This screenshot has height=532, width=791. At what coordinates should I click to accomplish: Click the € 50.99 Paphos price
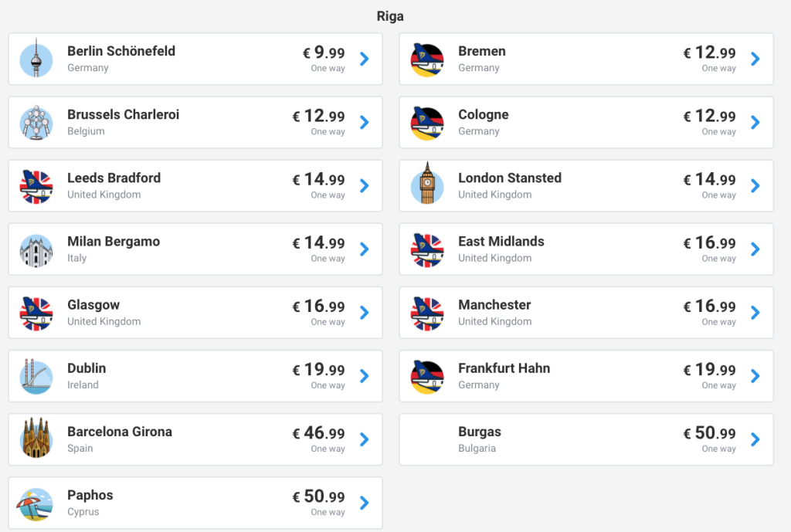pos(318,496)
